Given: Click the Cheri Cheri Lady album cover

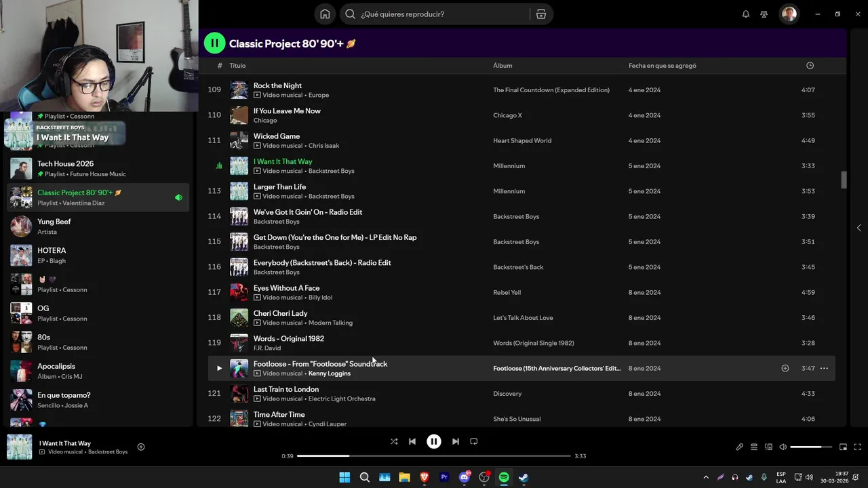Looking at the screenshot, I should [239, 318].
